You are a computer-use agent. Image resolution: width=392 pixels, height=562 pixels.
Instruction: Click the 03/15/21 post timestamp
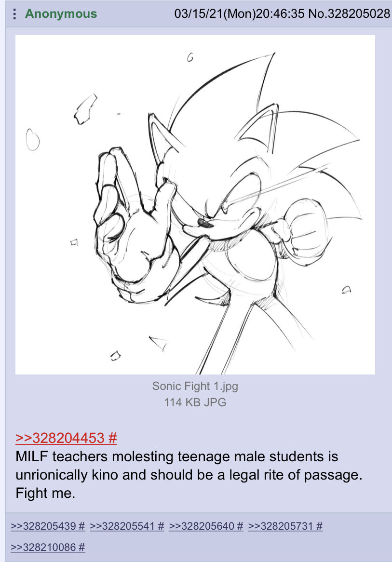click(x=240, y=13)
